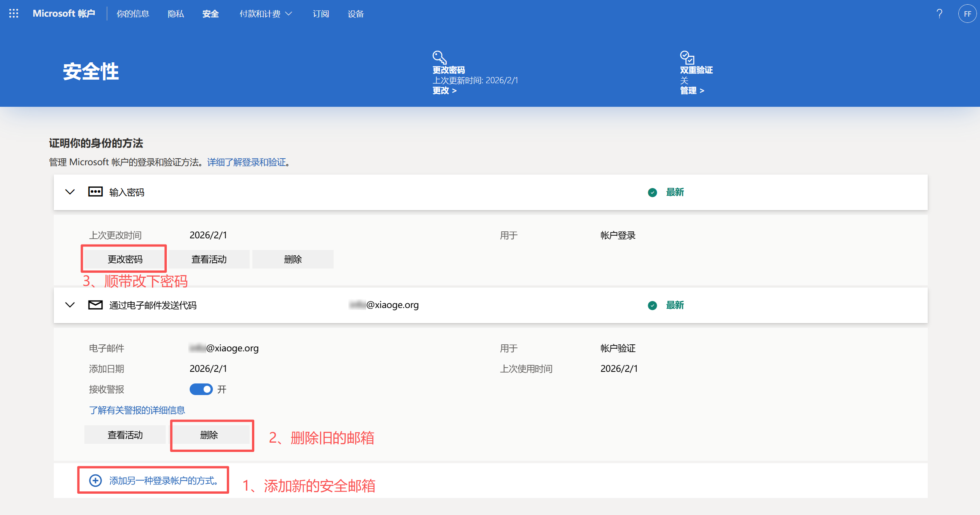Image resolution: width=980 pixels, height=515 pixels.
Task: Click the password dots icon beside 输入密码
Action: [x=95, y=192]
